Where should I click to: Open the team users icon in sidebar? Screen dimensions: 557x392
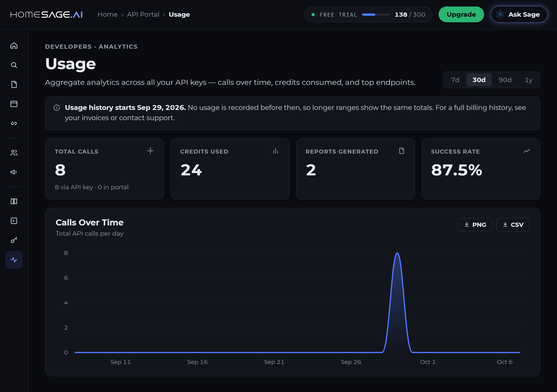pos(14,153)
